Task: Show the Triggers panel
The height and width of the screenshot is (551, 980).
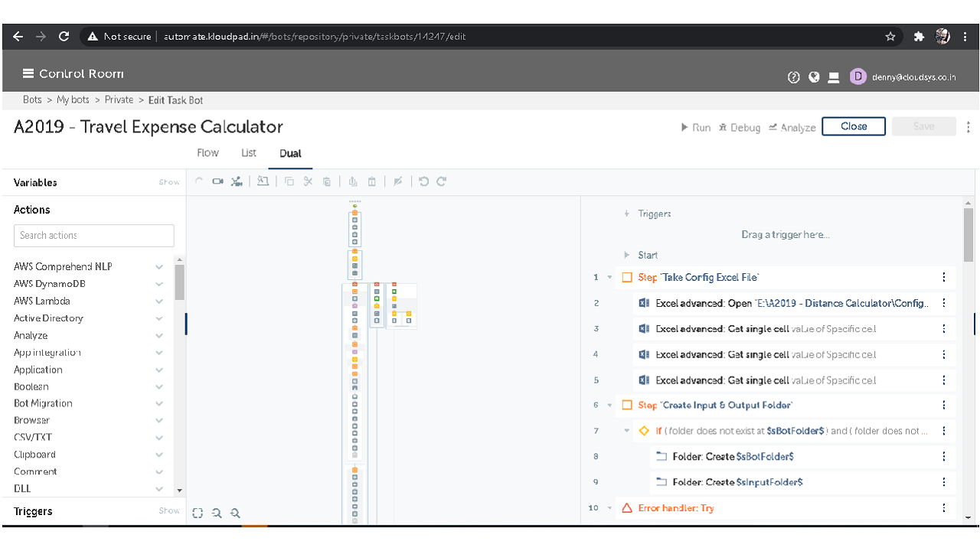Action: point(169,511)
